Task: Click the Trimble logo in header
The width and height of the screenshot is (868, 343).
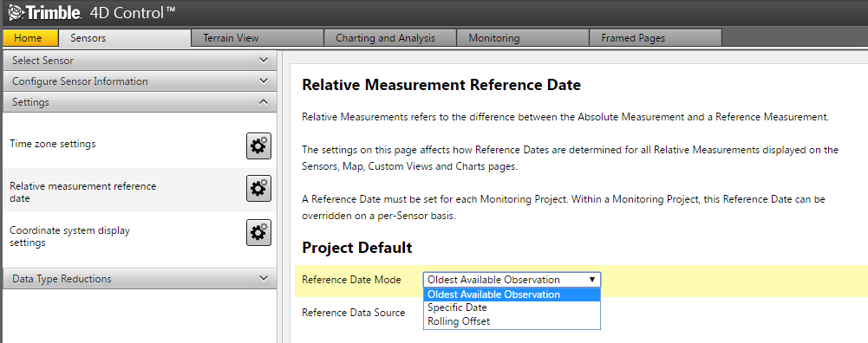Action: 45,13
